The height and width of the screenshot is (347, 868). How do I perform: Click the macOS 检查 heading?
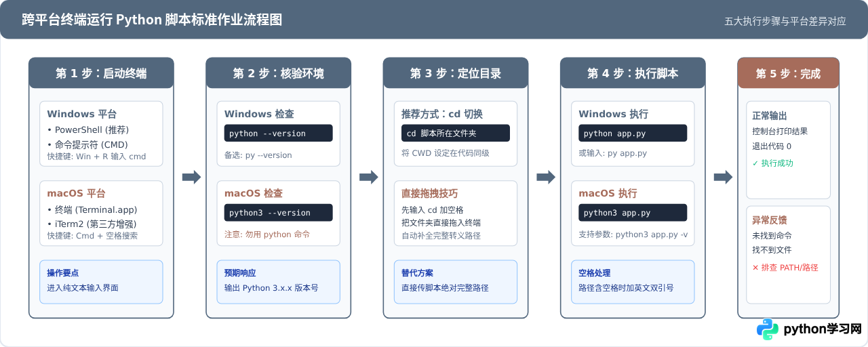[254, 193]
